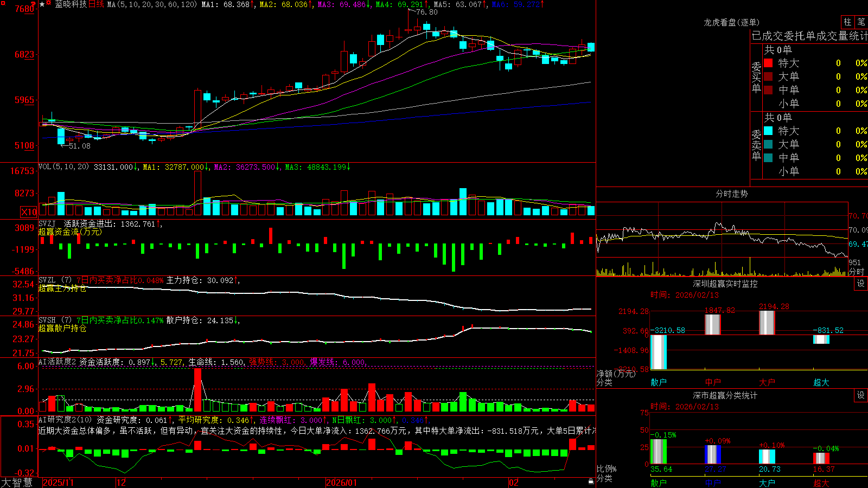868x488 pixels.
Task: Click the magenta 爆发线: 6.000 label
Action: 338,362
